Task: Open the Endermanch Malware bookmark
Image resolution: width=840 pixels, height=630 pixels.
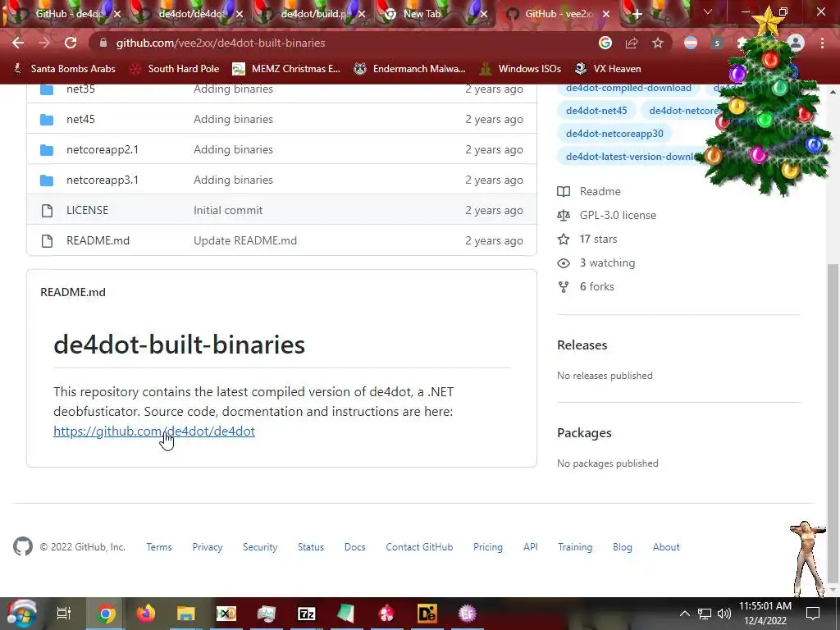Action: (x=410, y=69)
